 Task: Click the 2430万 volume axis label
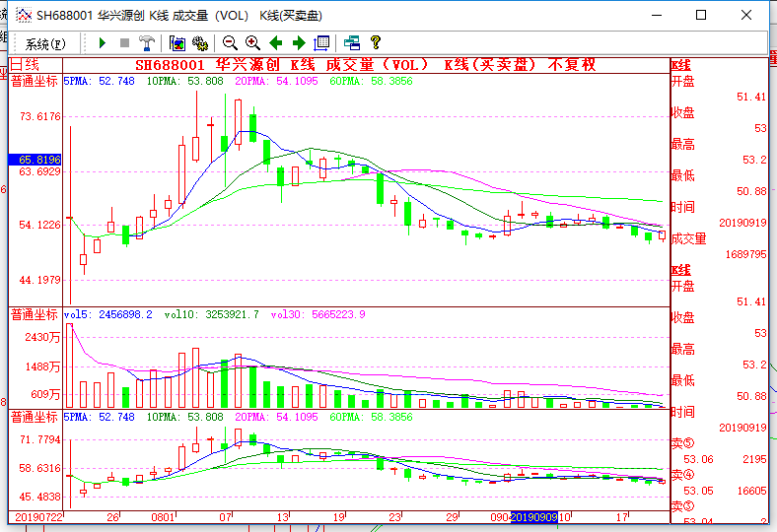tap(42, 338)
